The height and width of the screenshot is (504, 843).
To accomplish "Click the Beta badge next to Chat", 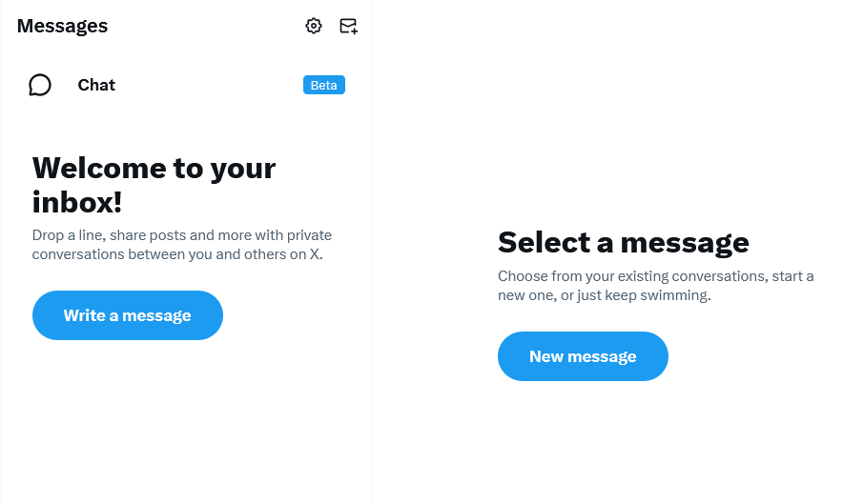I will [323, 85].
